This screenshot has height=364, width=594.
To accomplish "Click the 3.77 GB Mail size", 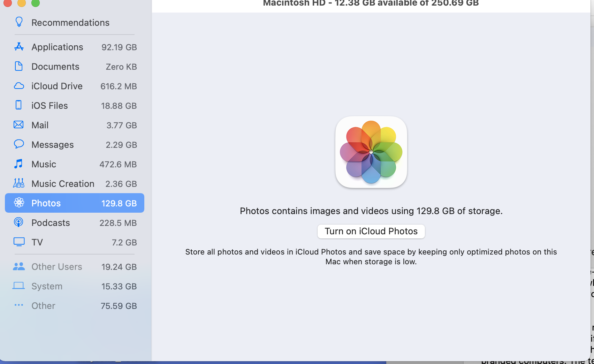I will [122, 125].
